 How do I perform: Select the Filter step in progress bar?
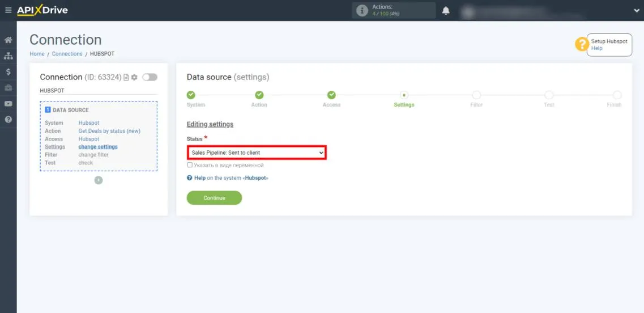pyautogui.click(x=476, y=95)
